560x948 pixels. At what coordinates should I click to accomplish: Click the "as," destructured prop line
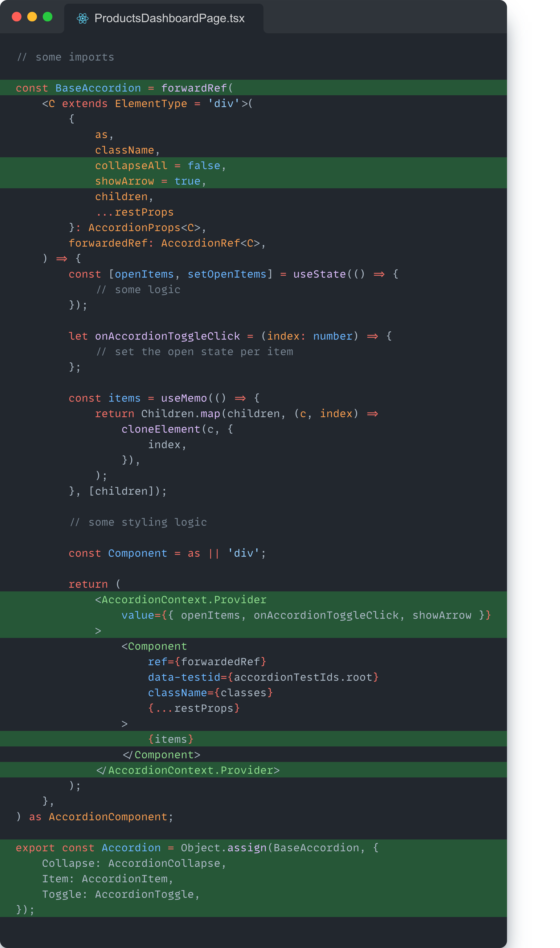104,135
